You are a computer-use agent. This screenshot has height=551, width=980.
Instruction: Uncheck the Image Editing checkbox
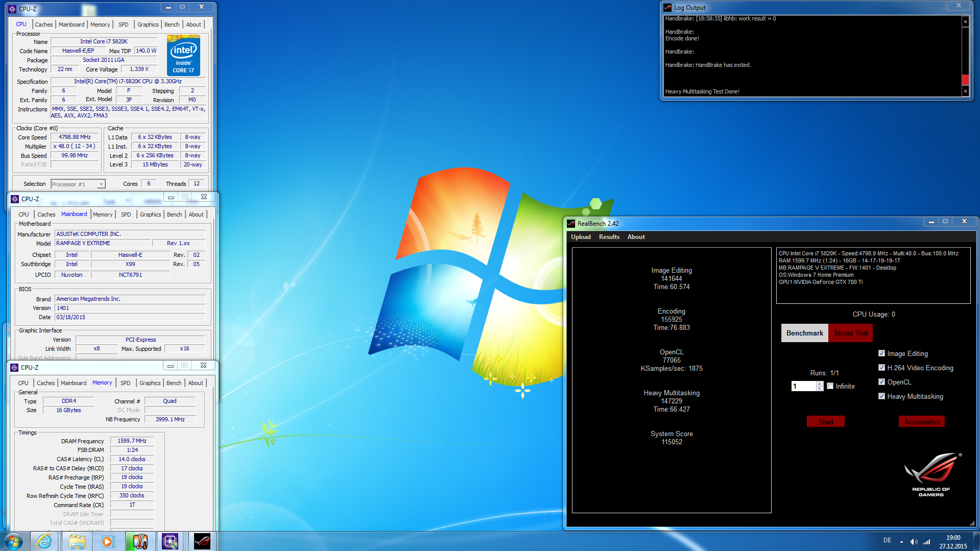pyautogui.click(x=881, y=353)
